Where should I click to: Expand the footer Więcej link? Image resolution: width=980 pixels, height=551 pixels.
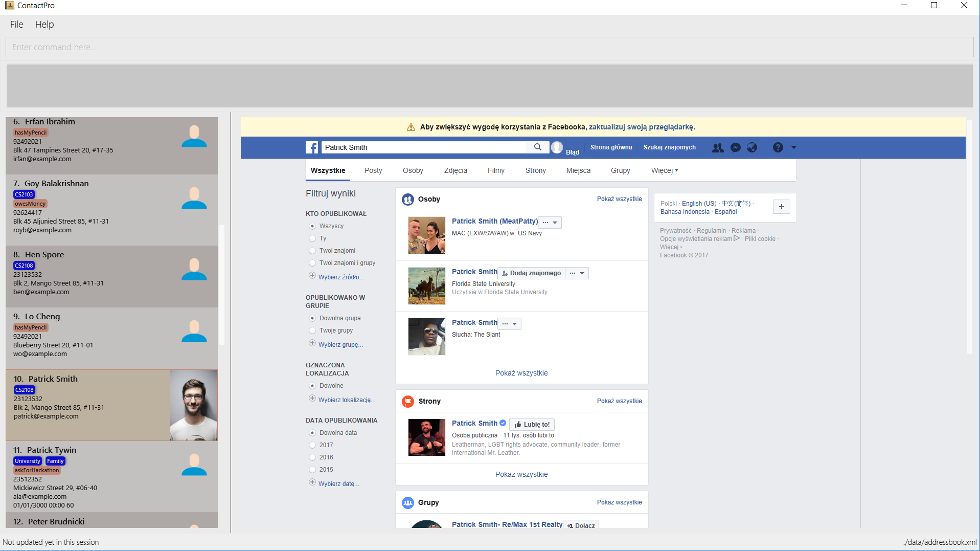[x=671, y=247]
